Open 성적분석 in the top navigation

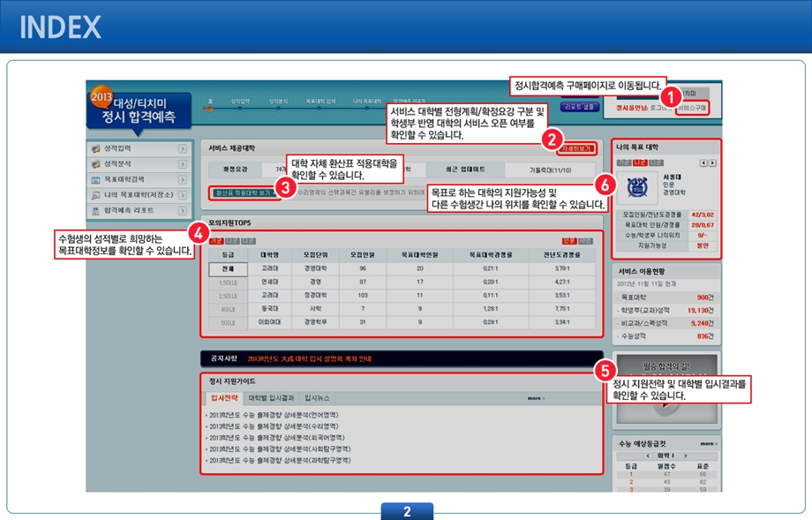click(278, 103)
